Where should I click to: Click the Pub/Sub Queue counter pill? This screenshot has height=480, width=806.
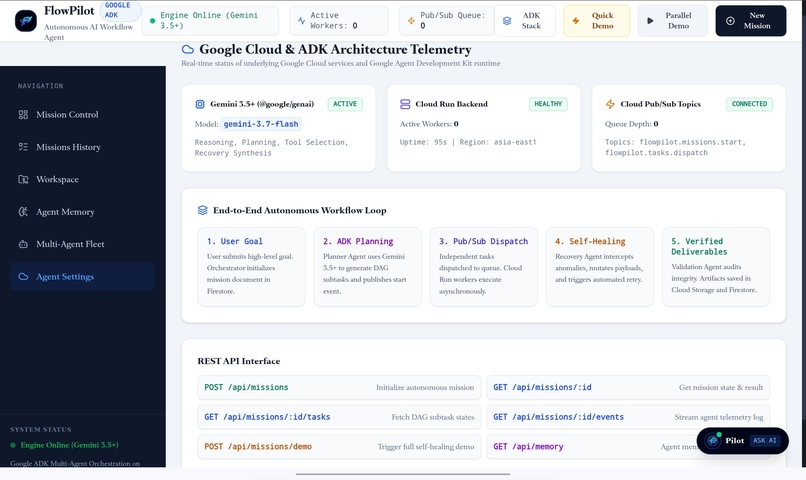point(446,21)
